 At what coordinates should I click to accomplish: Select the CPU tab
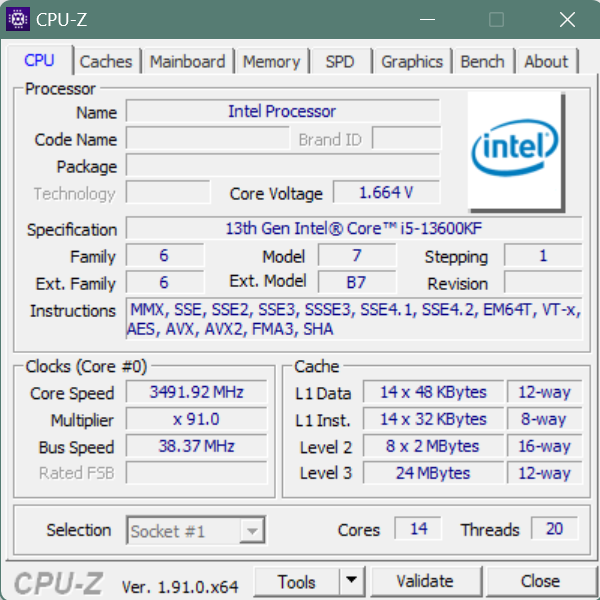click(39, 60)
